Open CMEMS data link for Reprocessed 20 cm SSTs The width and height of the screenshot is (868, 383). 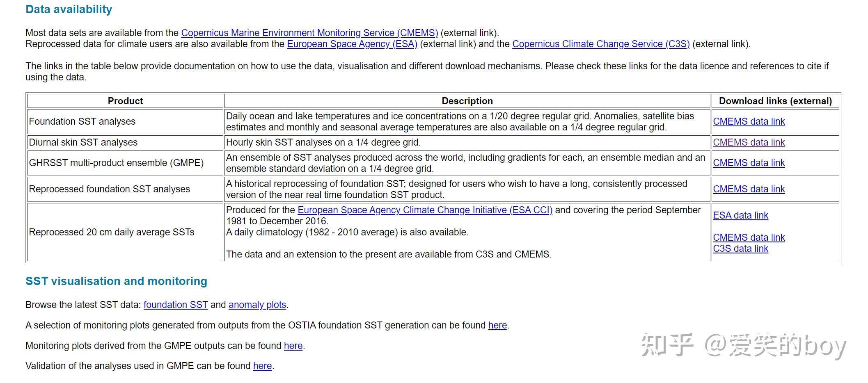click(749, 237)
